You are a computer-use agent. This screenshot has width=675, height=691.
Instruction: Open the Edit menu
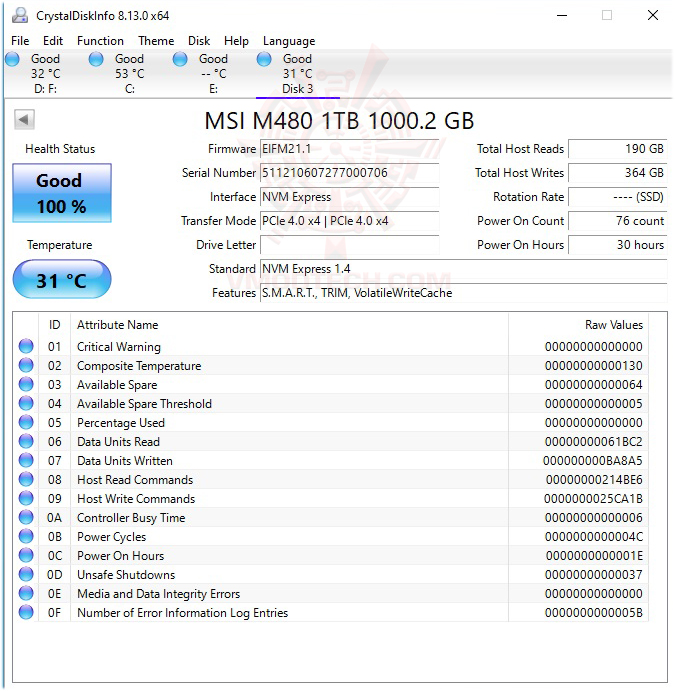53,41
